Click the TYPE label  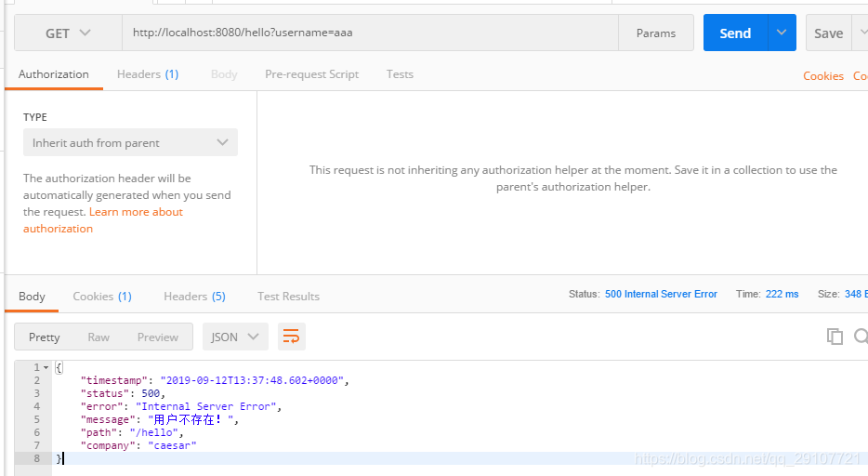[x=35, y=117]
